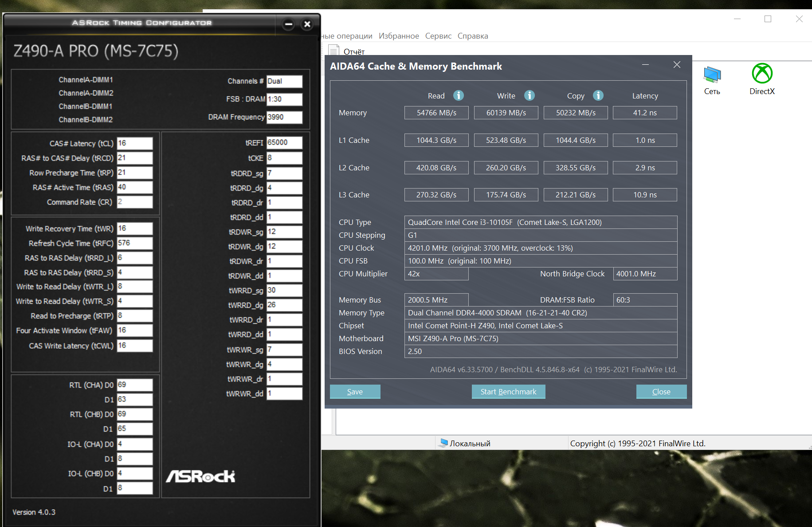Minimize the ASRock Timing Configurator window

(289, 24)
